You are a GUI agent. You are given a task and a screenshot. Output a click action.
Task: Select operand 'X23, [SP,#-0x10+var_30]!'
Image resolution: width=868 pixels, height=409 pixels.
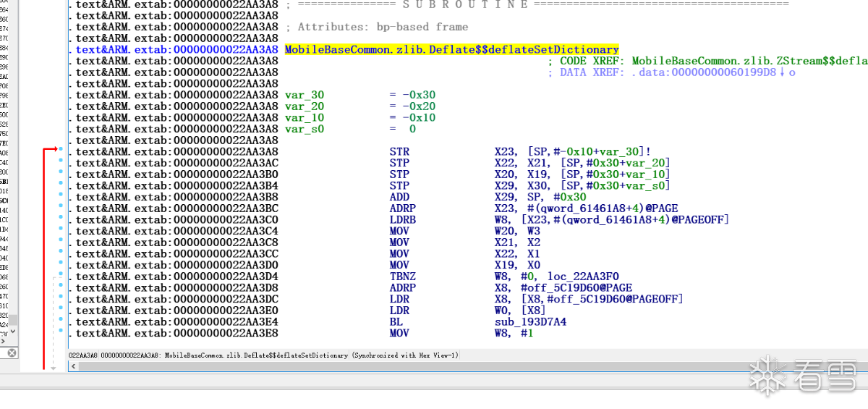(573, 151)
